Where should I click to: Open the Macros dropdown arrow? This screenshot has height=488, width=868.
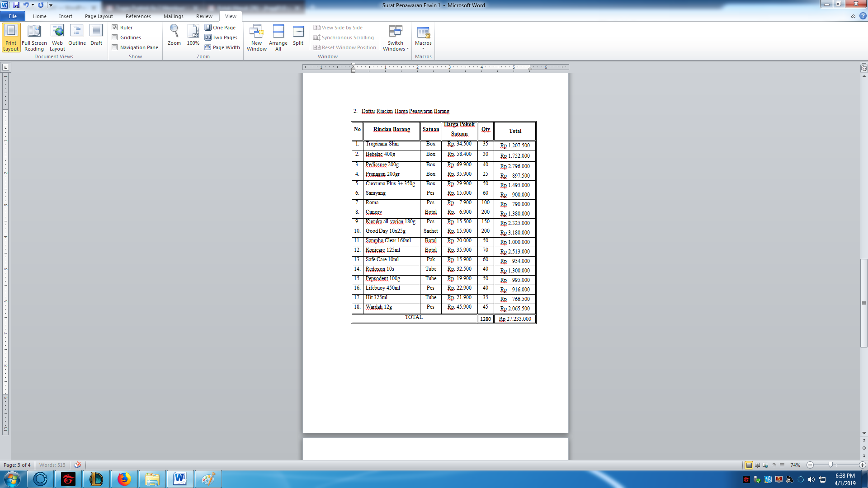click(423, 49)
